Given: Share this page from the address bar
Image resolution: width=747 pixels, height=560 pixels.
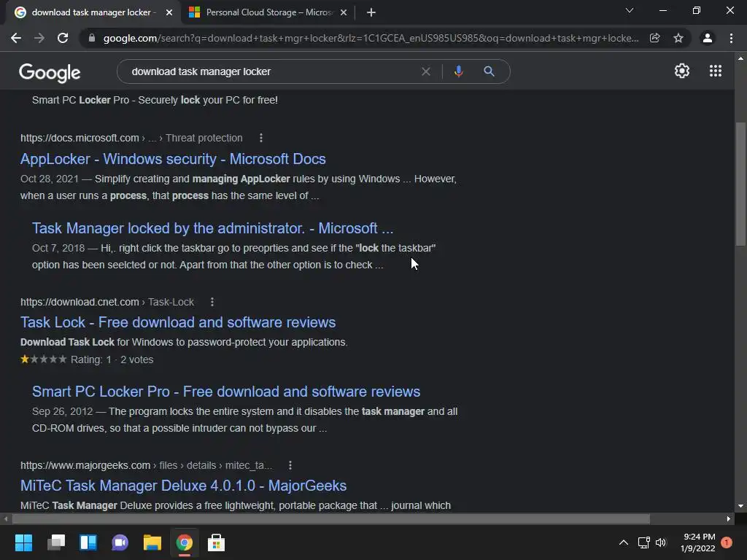Looking at the screenshot, I should pos(655,38).
